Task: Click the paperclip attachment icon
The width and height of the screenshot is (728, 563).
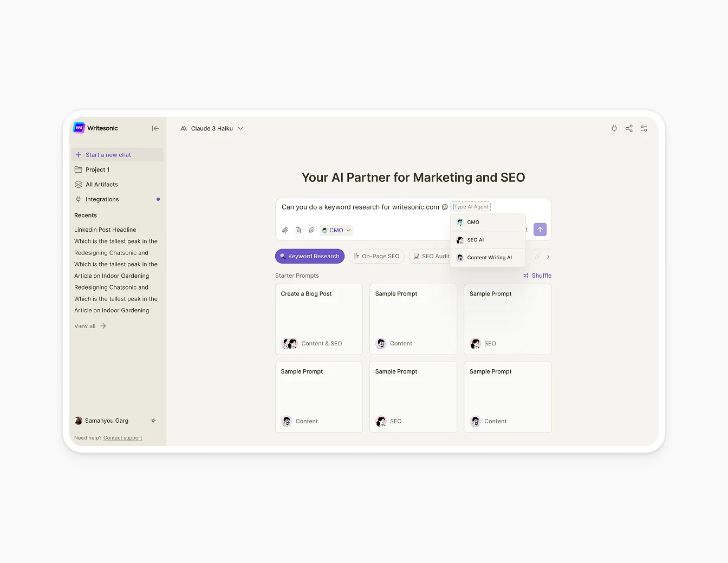Action: [285, 230]
